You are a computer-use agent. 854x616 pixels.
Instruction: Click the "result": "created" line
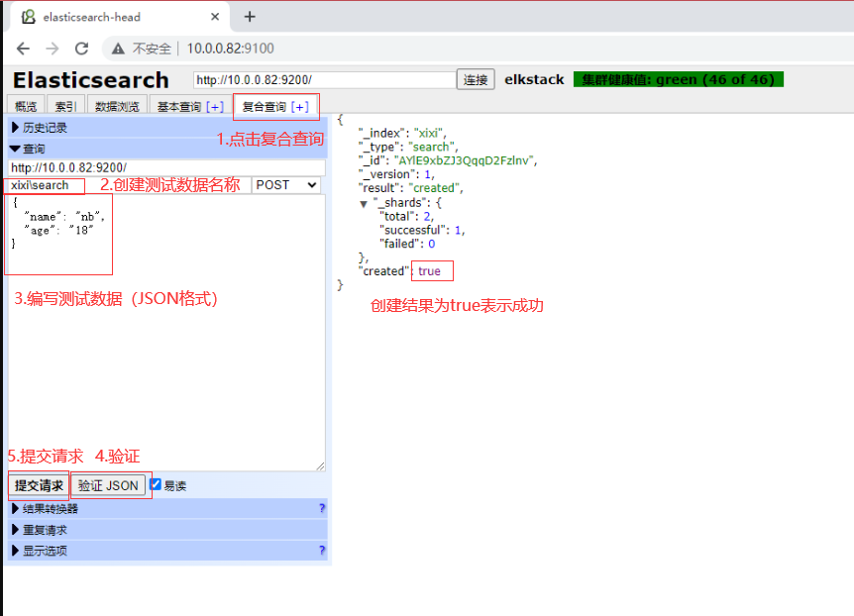(x=411, y=188)
